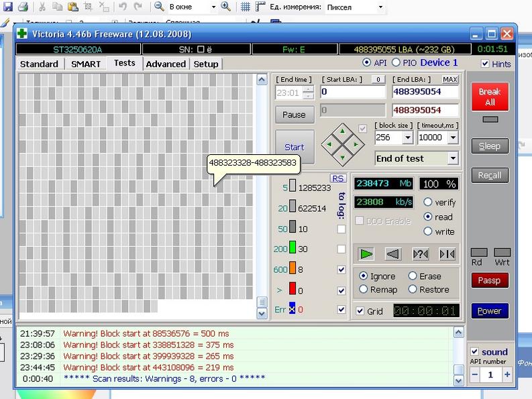Open the units 'Пиксел' dropdown
Screen dimensions: 532x399
pos(380,7)
